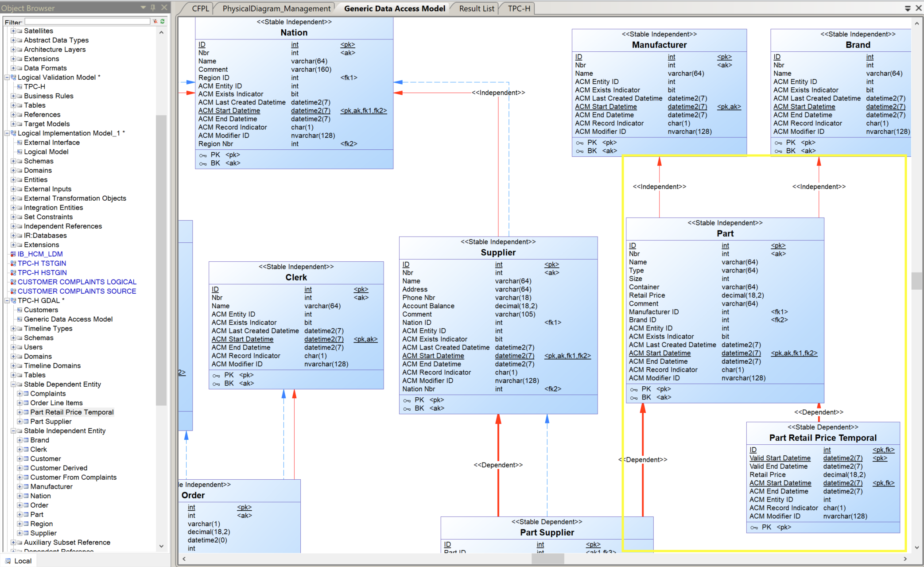Viewport: 924px width, 567px height.
Task: Expand the Abstract Data Types folder
Action: pyautogui.click(x=13, y=40)
